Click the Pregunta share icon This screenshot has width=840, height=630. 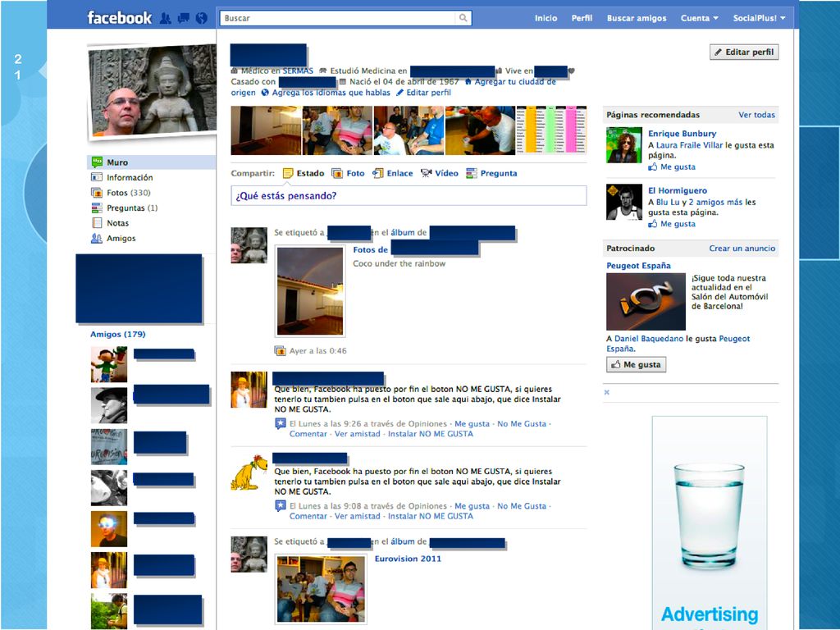tap(472, 173)
